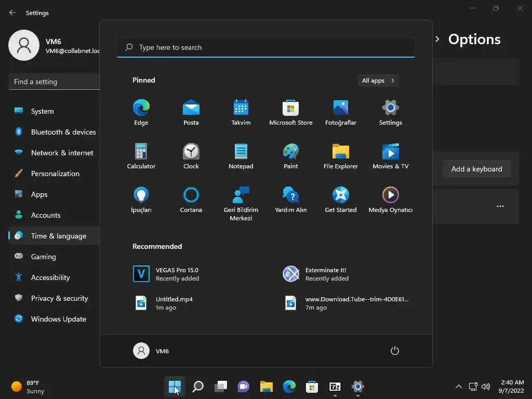Screen dimensions: 532x399
Task: Go back using Settings back arrow
Action: coord(12,12)
